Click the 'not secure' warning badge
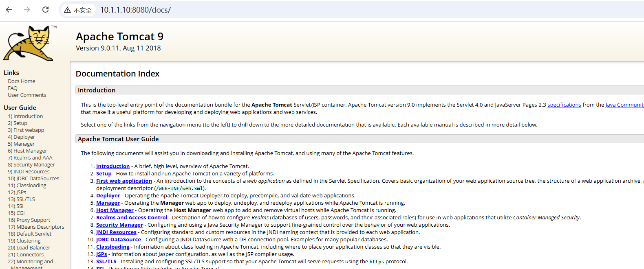 click(x=78, y=10)
